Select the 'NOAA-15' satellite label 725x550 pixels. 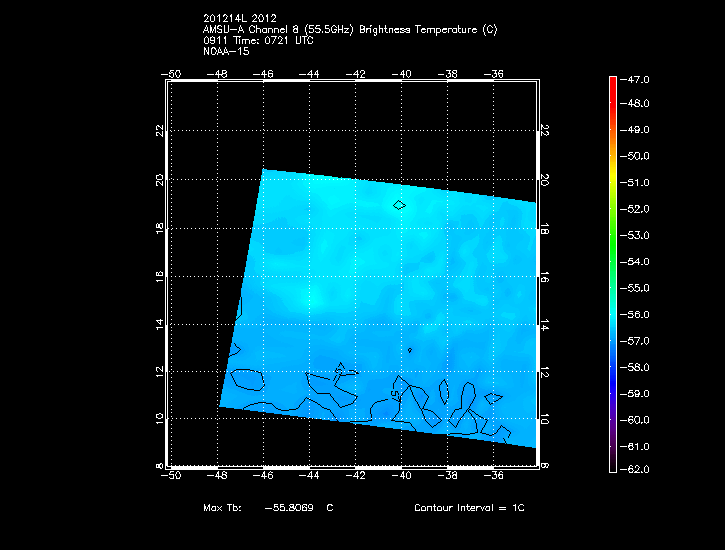point(226,51)
